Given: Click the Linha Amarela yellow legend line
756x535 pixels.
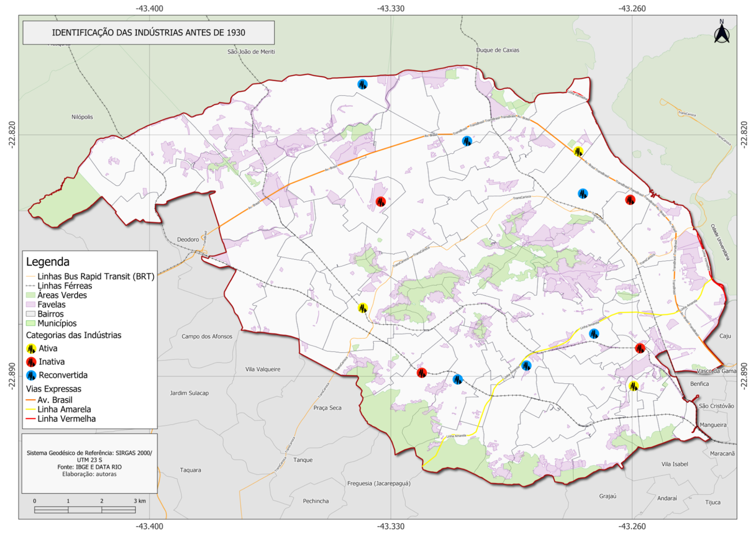Looking at the screenshot, I should [31, 409].
